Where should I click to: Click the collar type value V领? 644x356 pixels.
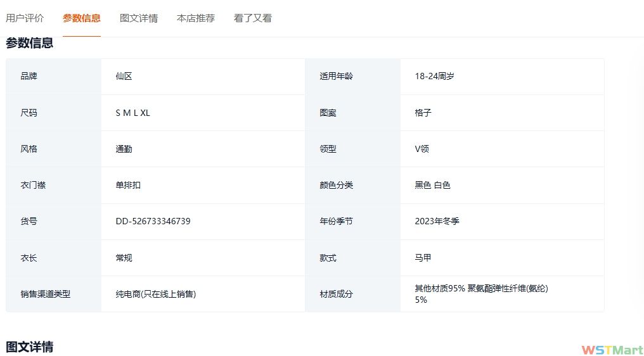422,149
